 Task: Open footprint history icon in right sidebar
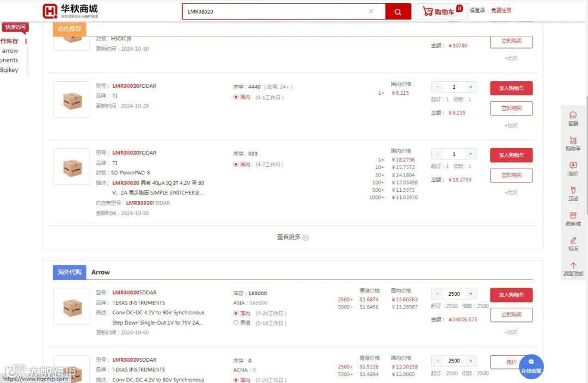[573, 194]
